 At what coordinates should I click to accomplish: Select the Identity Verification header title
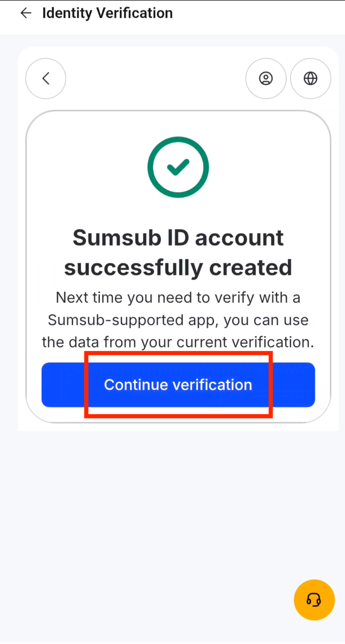pyautogui.click(x=107, y=13)
